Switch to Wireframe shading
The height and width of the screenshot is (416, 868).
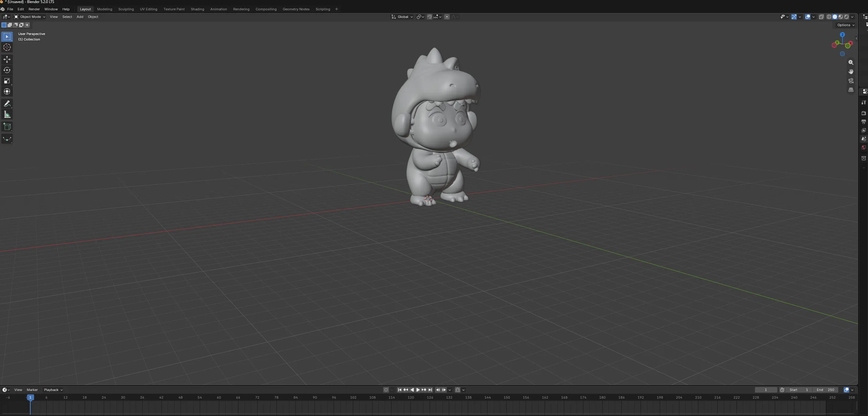click(829, 17)
